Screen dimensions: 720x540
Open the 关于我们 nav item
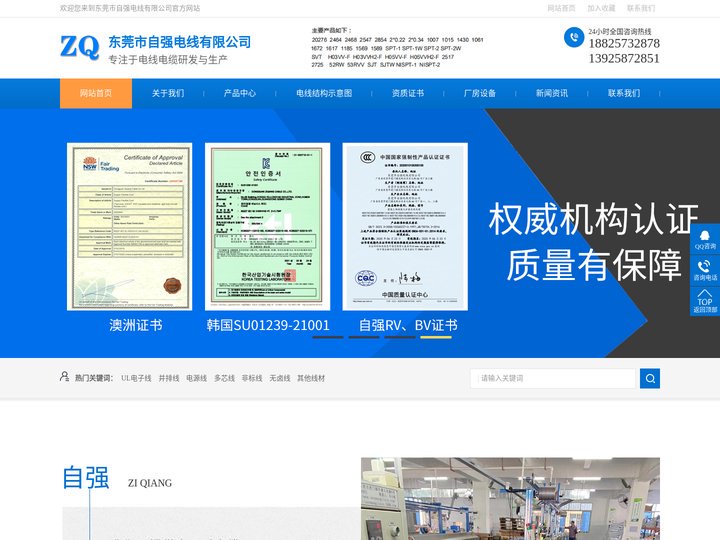tap(168, 93)
